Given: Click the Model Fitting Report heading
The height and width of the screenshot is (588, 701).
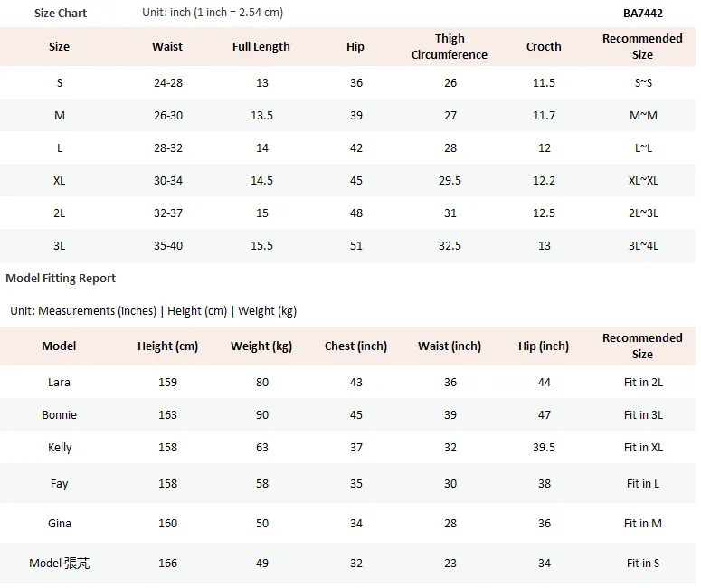Looking at the screenshot, I should [61, 278].
